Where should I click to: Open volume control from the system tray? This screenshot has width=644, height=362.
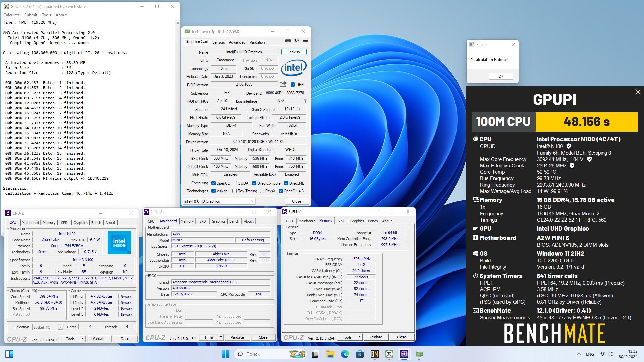[x=610, y=354]
